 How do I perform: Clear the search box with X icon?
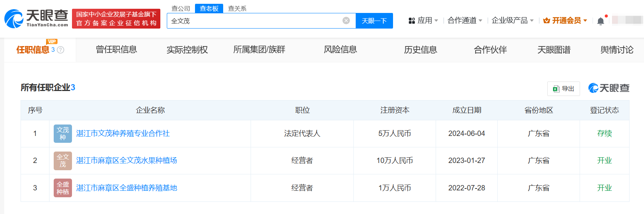tap(346, 21)
